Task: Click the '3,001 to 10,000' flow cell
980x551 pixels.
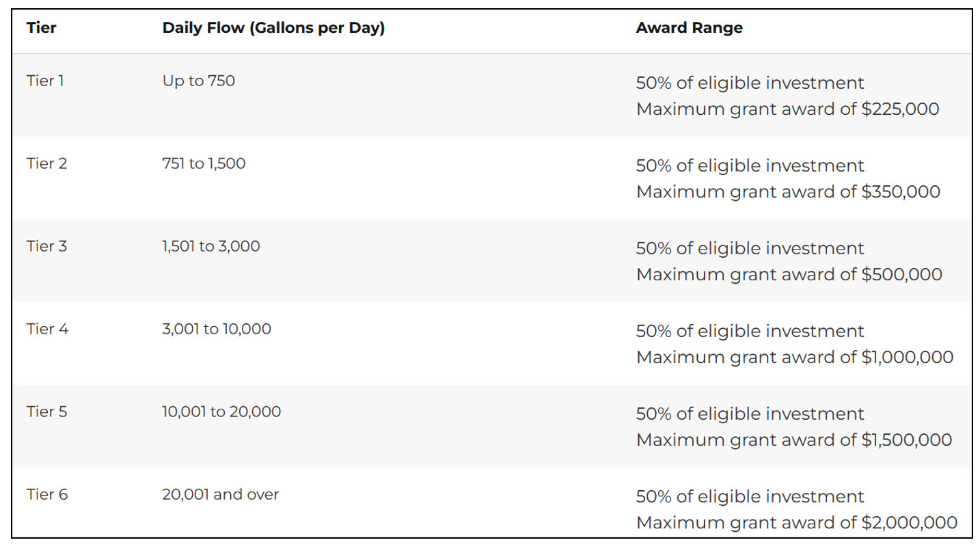Action: (x=217, y=329)
